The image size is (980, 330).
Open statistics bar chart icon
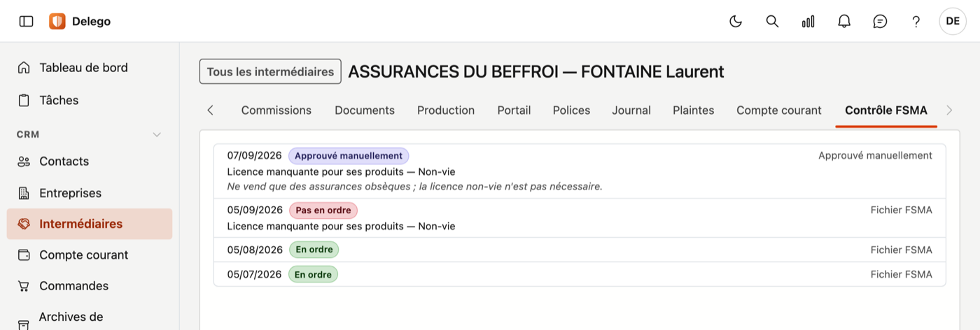point(808,21)
